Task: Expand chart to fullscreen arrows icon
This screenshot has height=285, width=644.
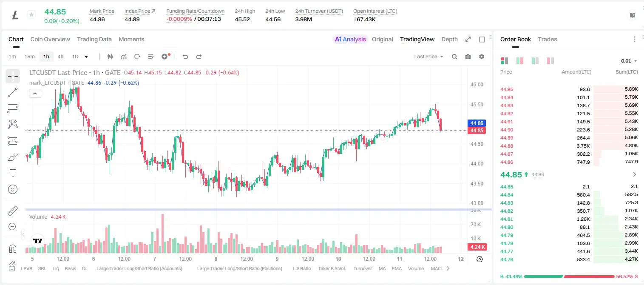Action: click(x=468, y=39)
